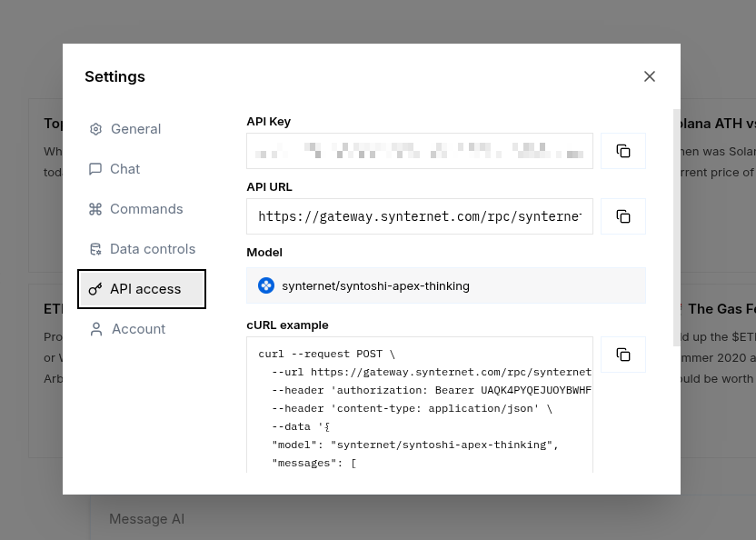Click the person icon beside Account
Screen dimensions: 756x540
point(96,329)
